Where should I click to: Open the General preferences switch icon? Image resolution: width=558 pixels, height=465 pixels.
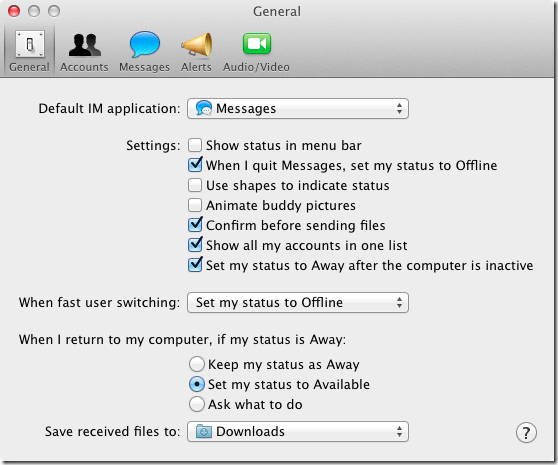tap(30, 44)
